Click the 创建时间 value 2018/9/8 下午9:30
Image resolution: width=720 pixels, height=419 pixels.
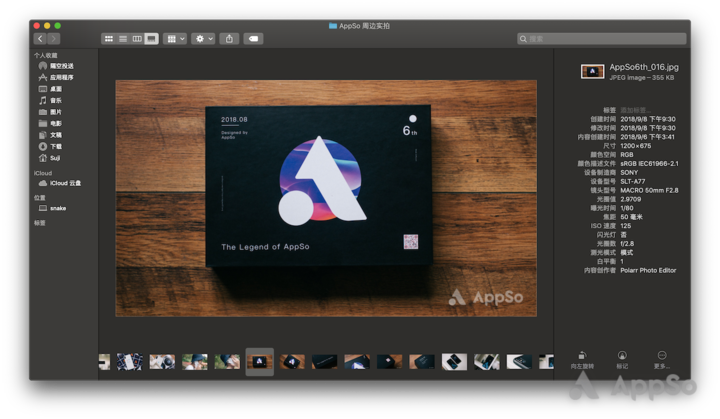(x=648, y=119)
